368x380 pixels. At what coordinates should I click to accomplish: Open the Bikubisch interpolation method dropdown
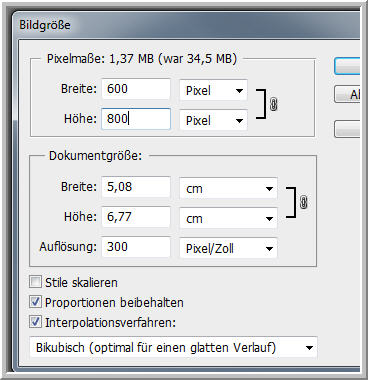(x=173, y=348)
